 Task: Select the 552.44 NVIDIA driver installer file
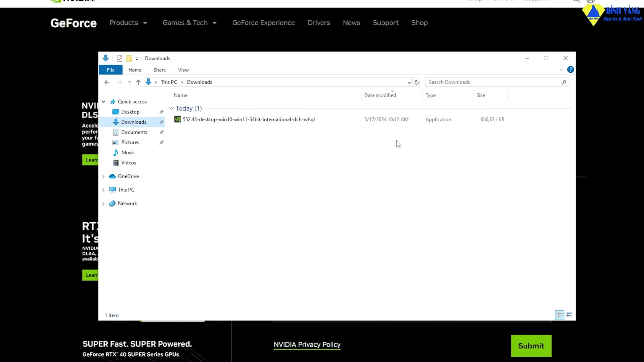click(340, 119)
